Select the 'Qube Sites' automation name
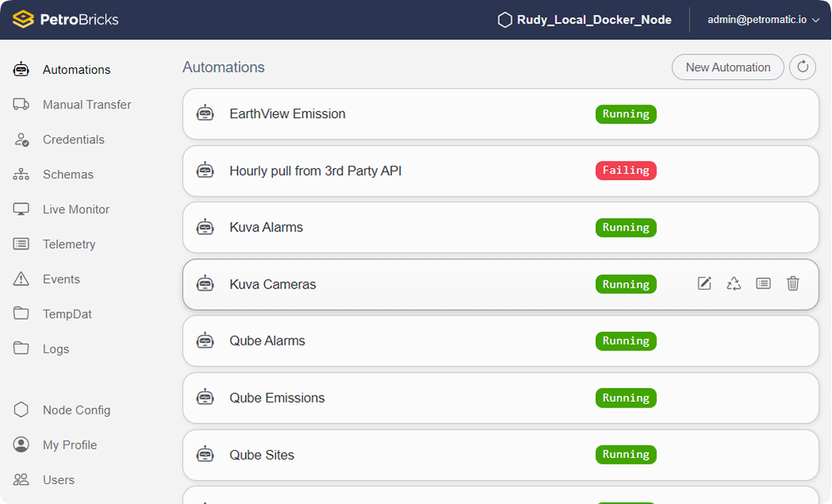 point(261,455)
